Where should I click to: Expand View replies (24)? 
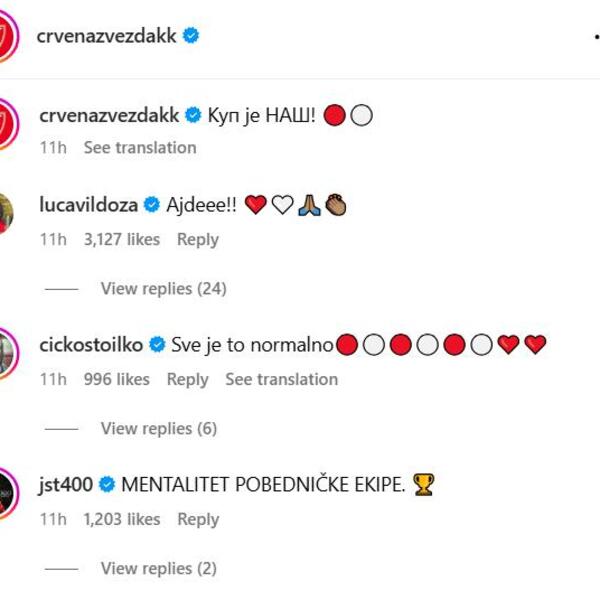coord(163,289)
